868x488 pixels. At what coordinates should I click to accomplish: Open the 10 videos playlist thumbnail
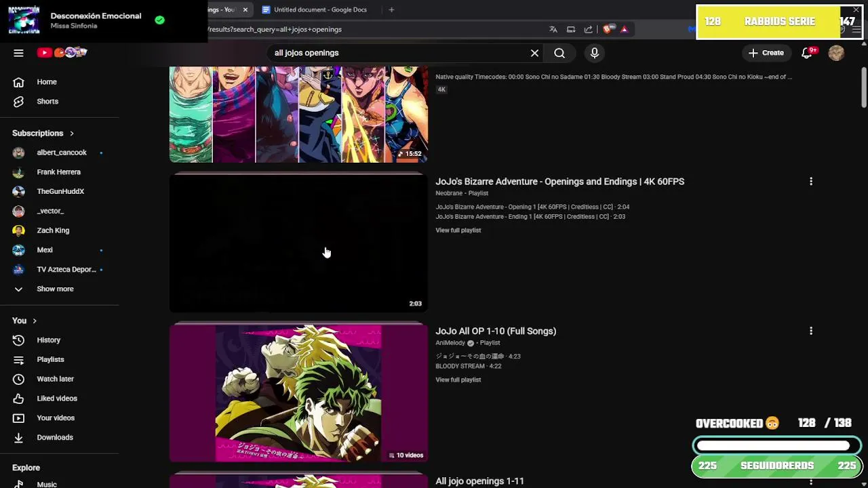(298, 393)
